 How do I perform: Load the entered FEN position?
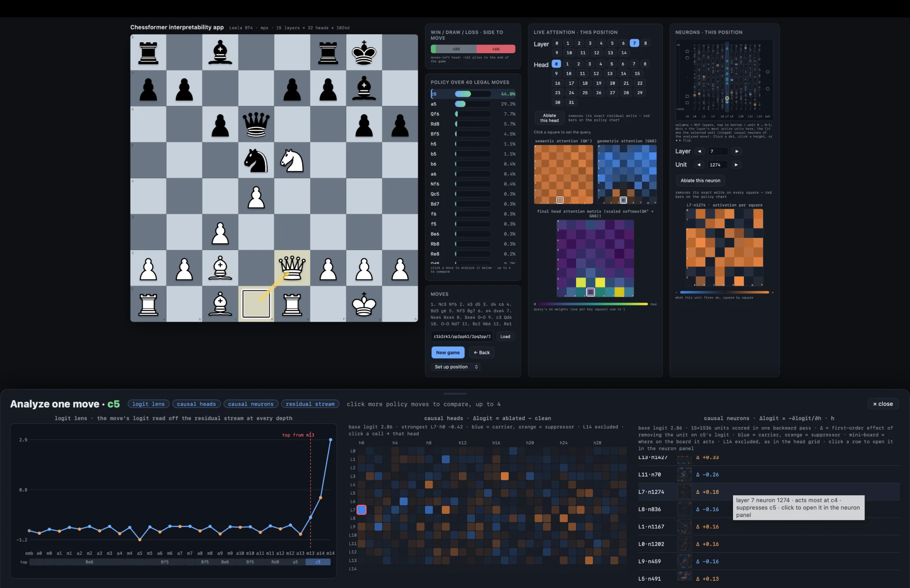pos(505,337)
